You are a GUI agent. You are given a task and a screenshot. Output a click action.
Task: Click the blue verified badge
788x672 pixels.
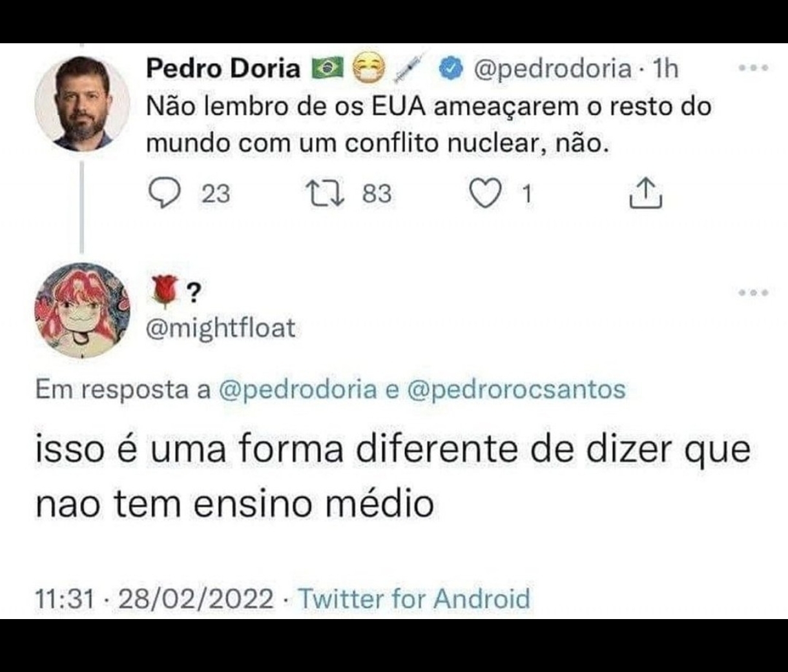tap(452, 68)
